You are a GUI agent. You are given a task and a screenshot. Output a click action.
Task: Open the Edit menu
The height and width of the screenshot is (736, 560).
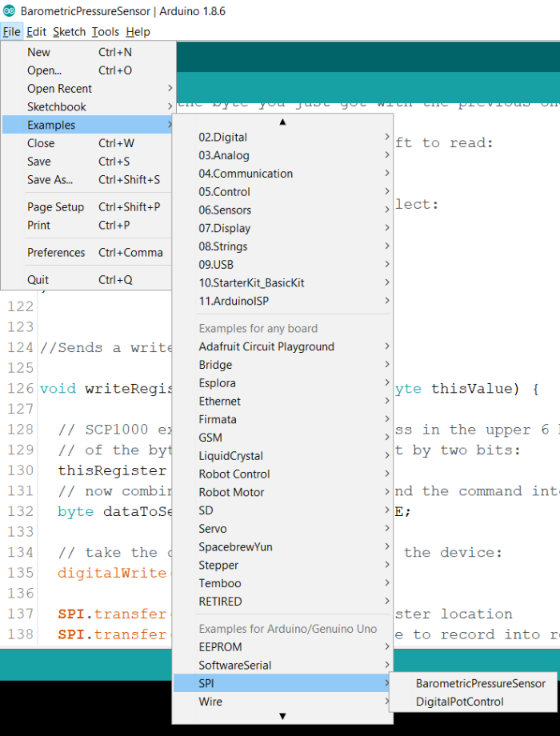coord(36,32)
